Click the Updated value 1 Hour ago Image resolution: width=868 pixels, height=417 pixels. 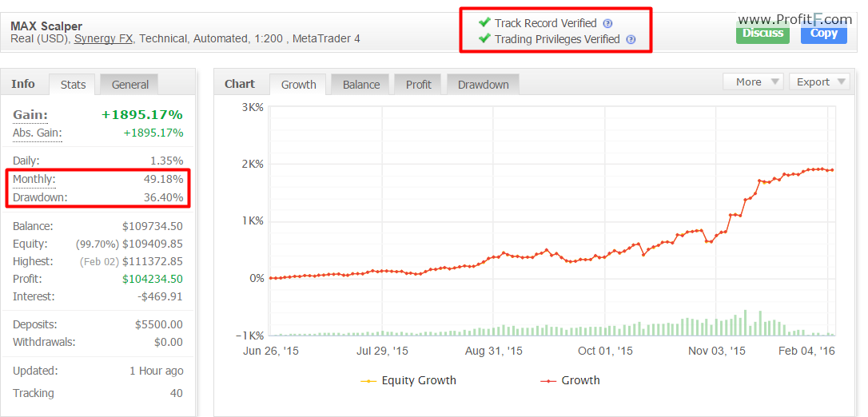pos(156,371)
